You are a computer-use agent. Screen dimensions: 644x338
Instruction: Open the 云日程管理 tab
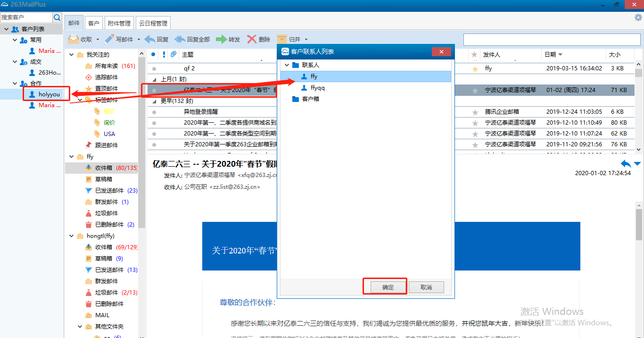pos(152,23)
